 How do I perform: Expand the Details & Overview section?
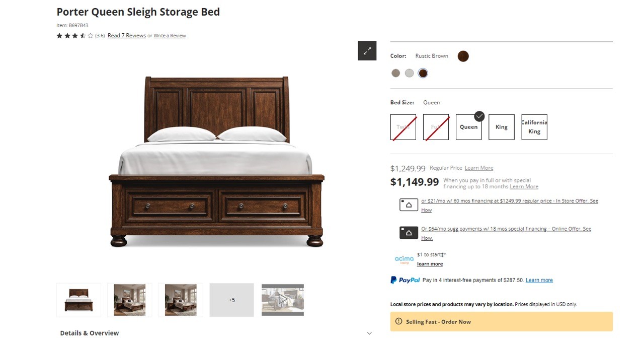click(216, 333)
